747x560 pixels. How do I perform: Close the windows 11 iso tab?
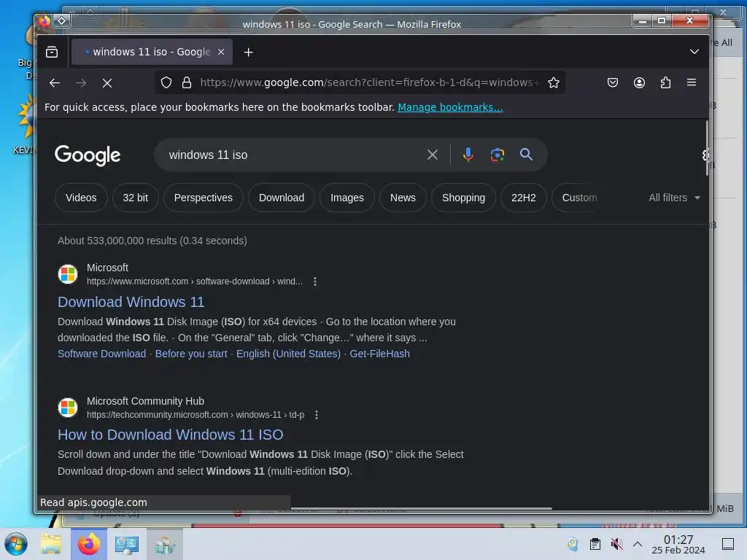click(221, 52)
